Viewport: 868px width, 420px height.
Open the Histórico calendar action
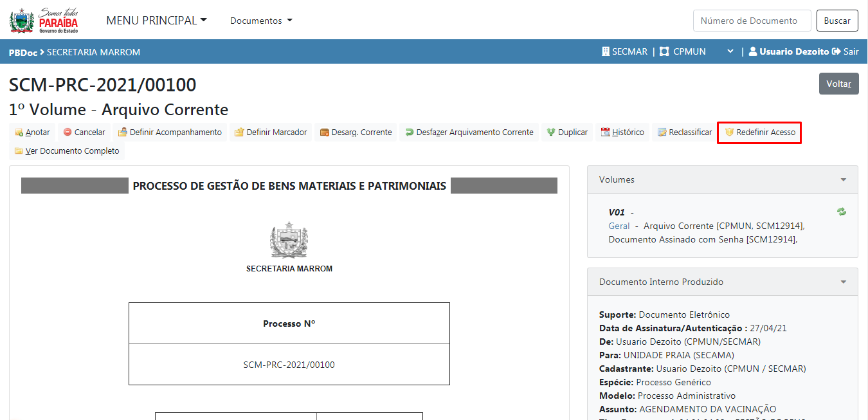(x=622, y=132)
